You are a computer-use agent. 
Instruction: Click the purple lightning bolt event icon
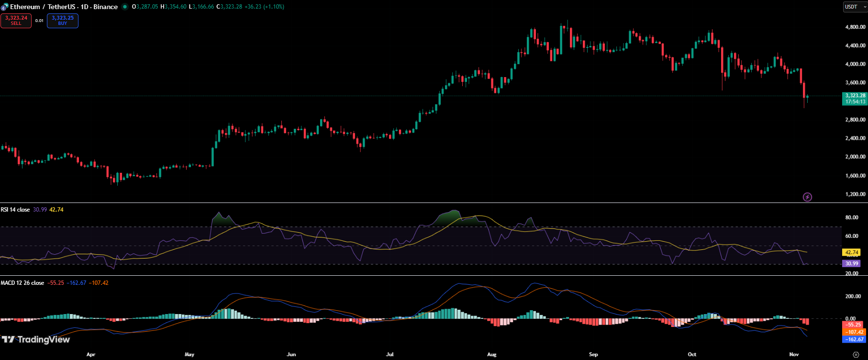[x=807, y=197]
